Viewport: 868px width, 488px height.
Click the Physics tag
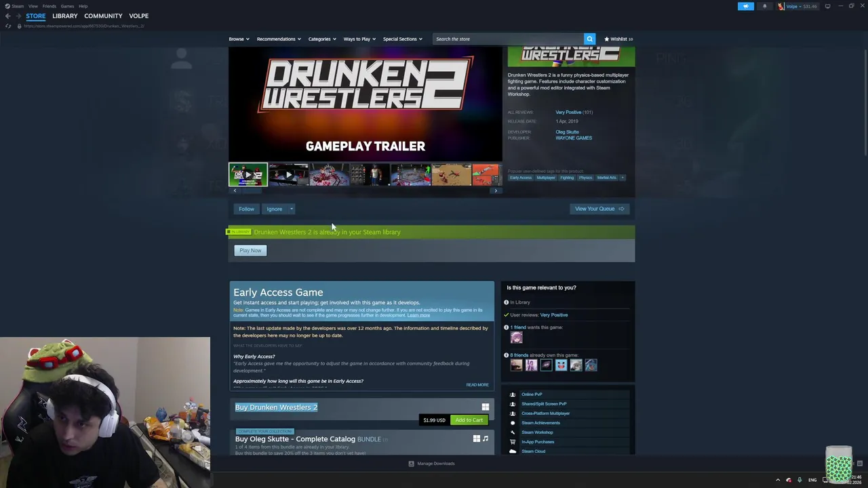(x=585, y=178)
